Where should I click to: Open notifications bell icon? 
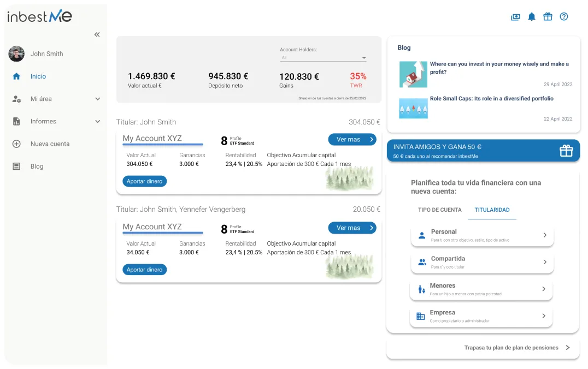532,17
